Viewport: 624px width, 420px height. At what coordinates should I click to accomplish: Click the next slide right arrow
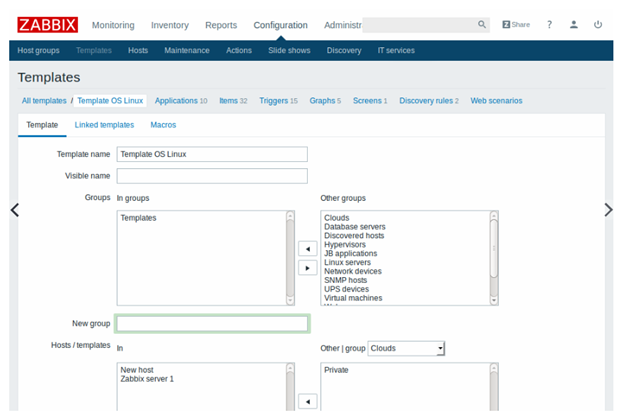pyautogui.click(x=608, y=210)
